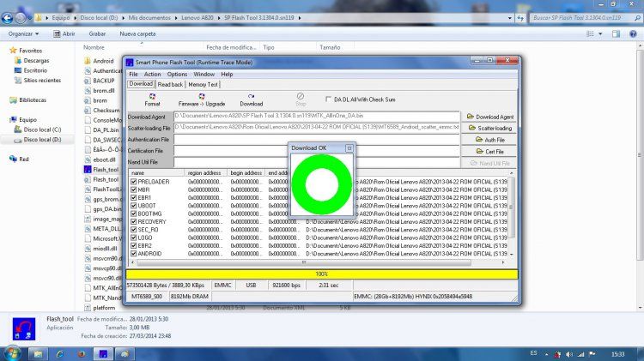Sort partition list by name column

pyautogui.click(x=156, y=172)
